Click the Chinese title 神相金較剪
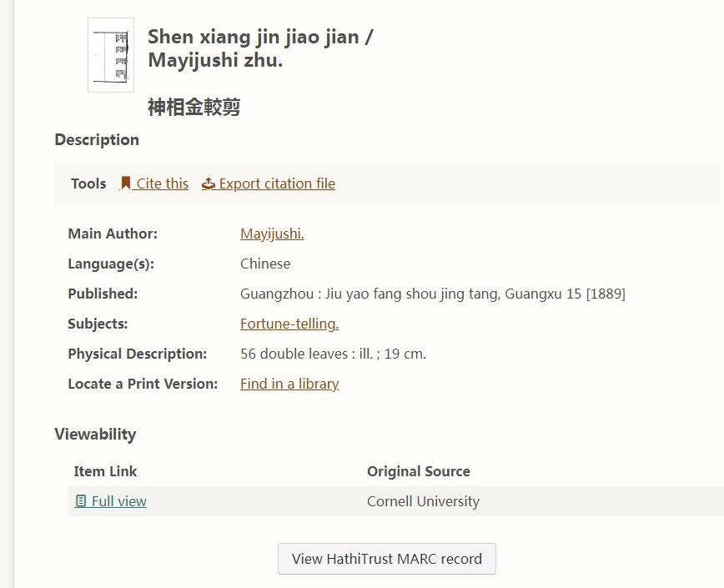Viewport: 724px width, 588px height. pyautogui.click(x=194, y=107)
